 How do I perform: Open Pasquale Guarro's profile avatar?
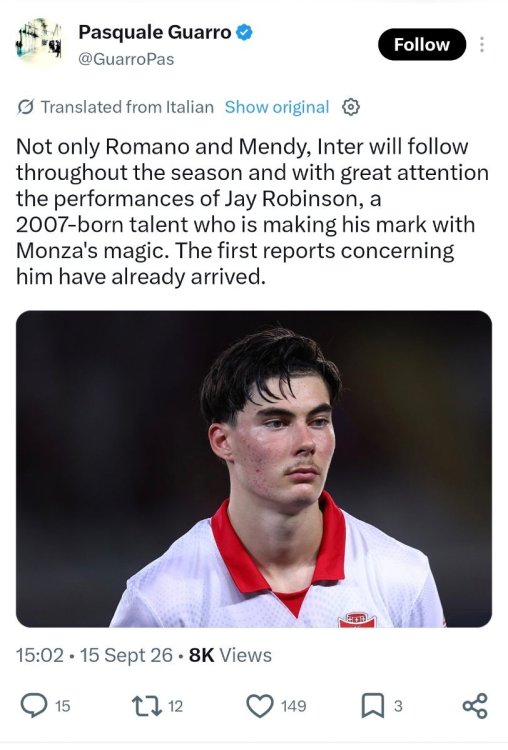click(39, 44)
